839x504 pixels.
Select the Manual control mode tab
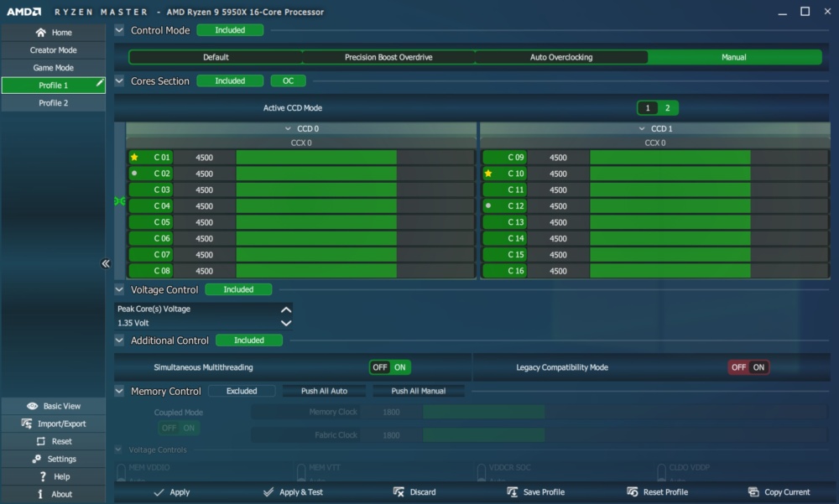734,57
